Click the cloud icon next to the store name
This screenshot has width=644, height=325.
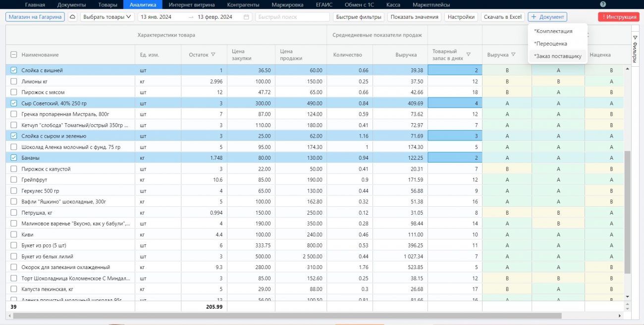click(x=72, y=17)
